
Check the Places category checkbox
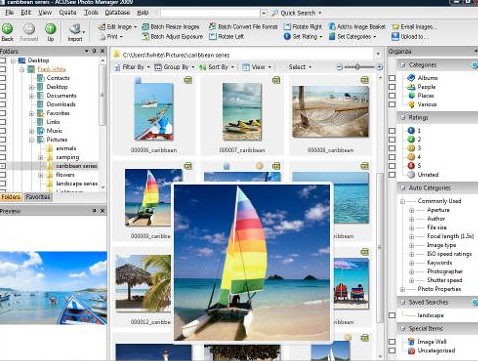coord(392,96)
